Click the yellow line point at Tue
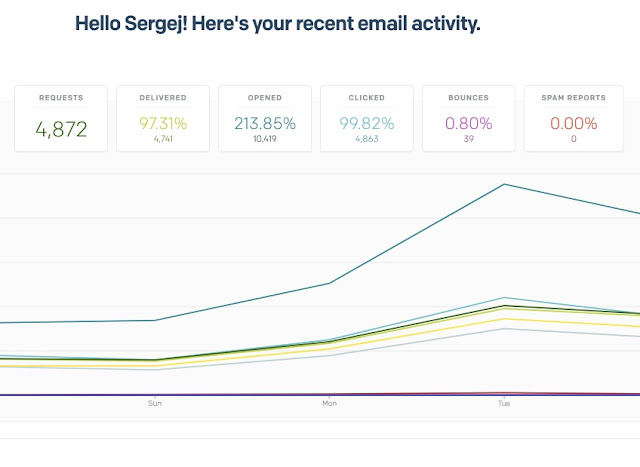This screenshot has width=640, height=467. point(504,319)
